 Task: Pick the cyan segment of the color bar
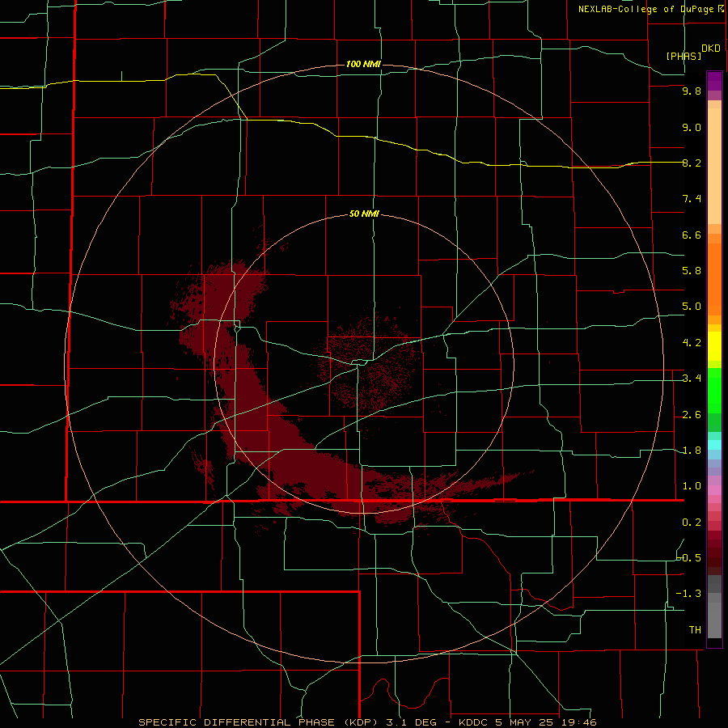coord(714,445)
